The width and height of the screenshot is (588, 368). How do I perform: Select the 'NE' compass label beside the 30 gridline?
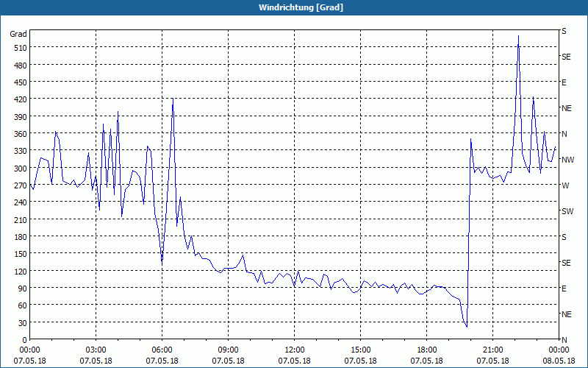[566, 314]
